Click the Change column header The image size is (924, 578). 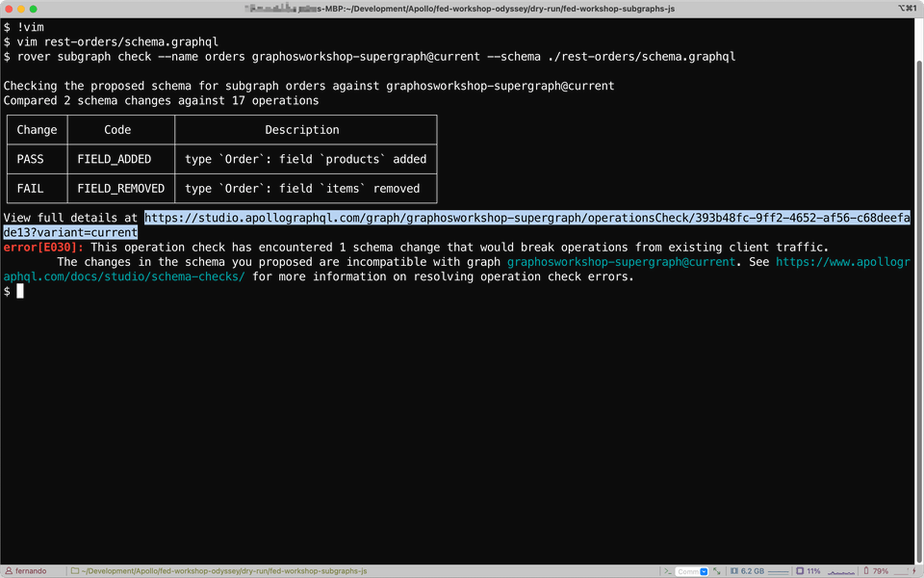37,130
